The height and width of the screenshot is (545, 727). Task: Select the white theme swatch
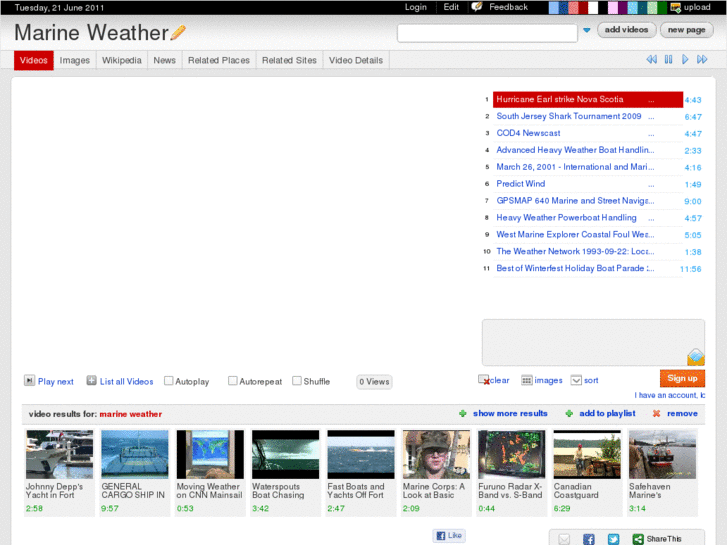click(593, 7)
